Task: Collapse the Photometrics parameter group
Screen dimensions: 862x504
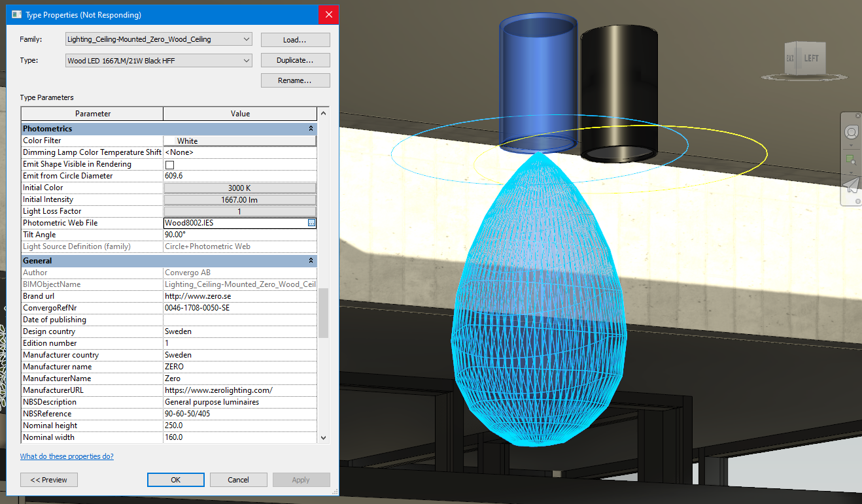Action: pyautogui.click(x=312, y=128)
